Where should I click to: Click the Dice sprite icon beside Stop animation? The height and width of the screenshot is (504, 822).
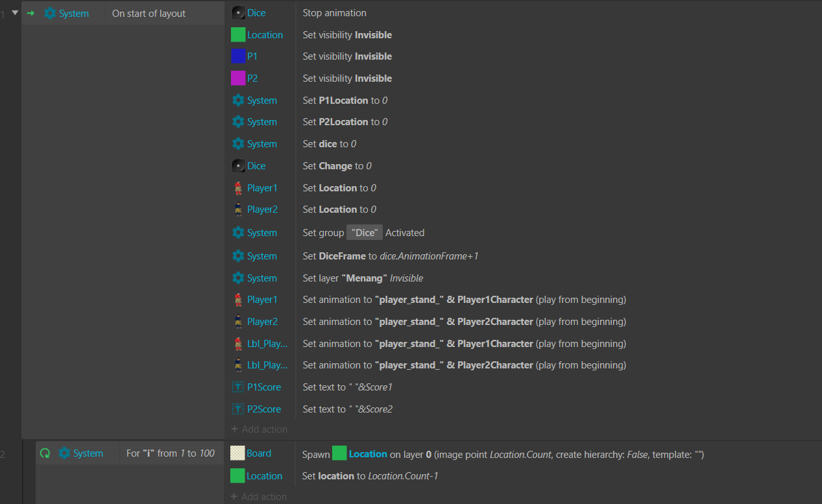coord(238,13)
